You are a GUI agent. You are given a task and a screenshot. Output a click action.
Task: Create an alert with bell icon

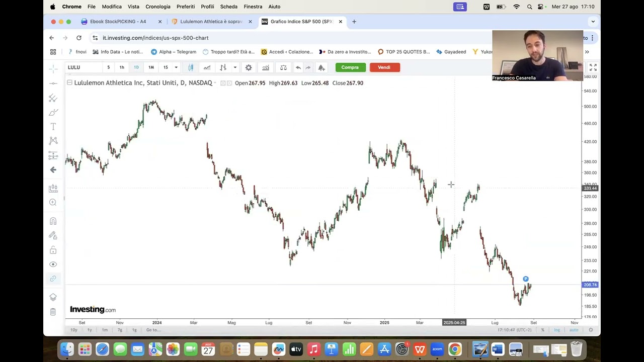(321, 67)
